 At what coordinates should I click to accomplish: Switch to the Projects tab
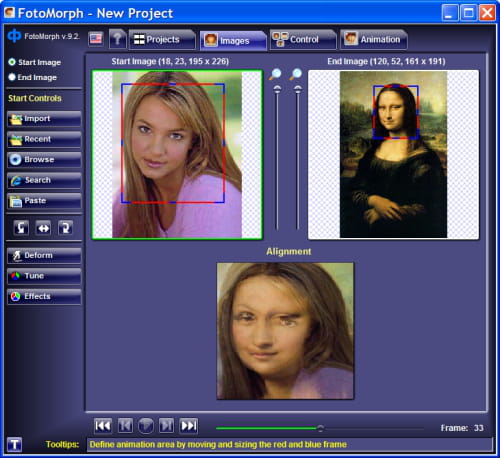(162, 39)
